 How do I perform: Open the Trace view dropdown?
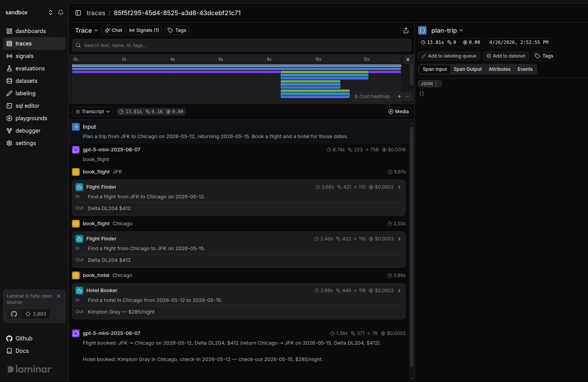pyautogui.click(x=86, y=30)
